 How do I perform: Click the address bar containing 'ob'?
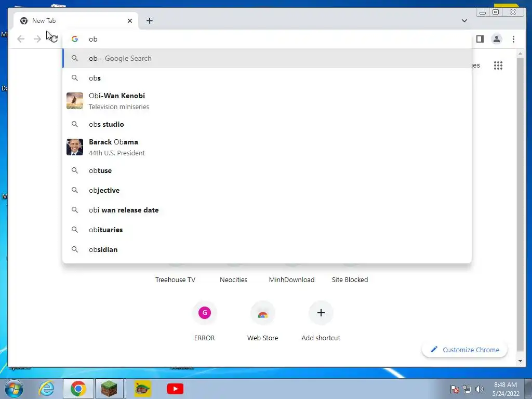coord(267,39)
